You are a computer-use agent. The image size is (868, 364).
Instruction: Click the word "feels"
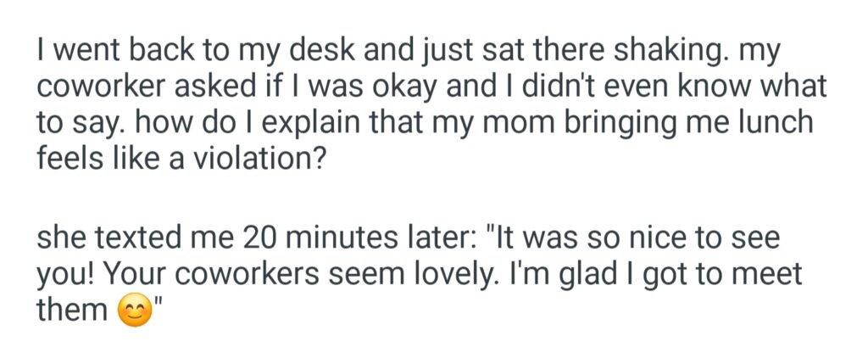click(69, 160)
